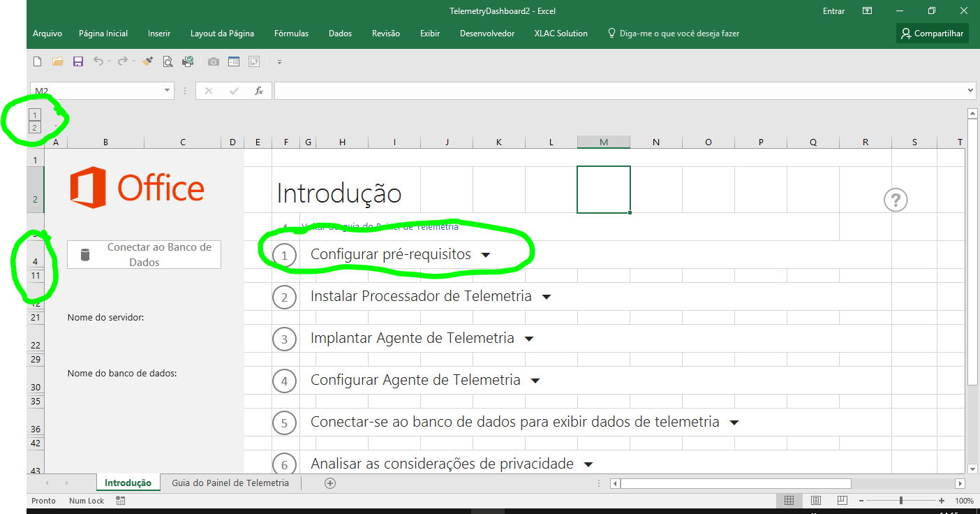Click Nome do banco de dados label
This screenshot has height=514, width=980.
point(122,374)
